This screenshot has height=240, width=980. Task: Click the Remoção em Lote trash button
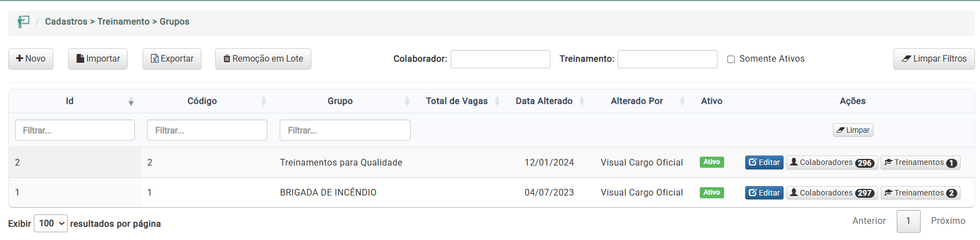click(263, 59)
